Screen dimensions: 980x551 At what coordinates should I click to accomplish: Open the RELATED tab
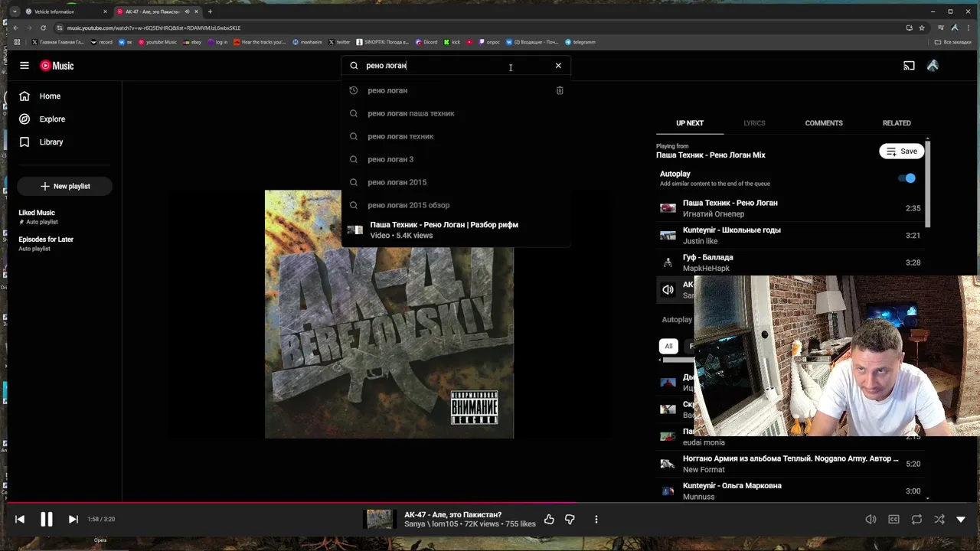tap(897, 123)
